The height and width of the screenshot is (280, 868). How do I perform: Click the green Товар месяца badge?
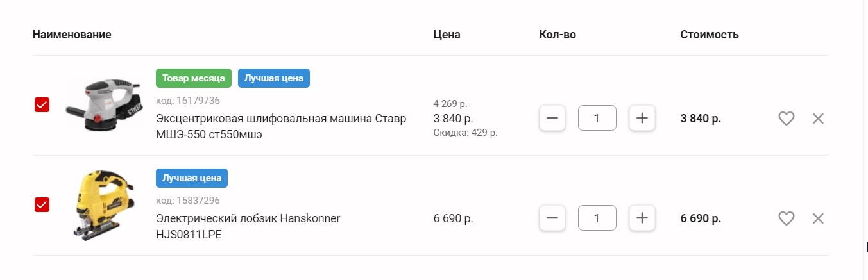click(194, 78)
